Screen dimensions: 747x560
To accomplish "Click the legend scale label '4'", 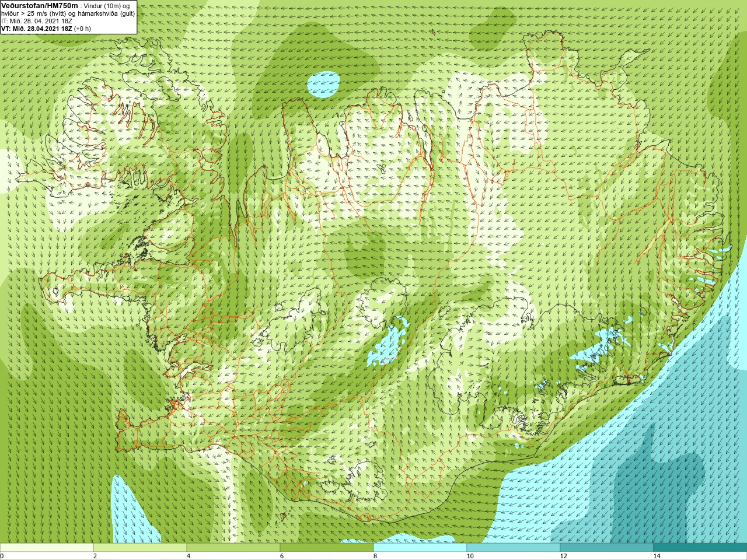I will [x=189, y=556].
